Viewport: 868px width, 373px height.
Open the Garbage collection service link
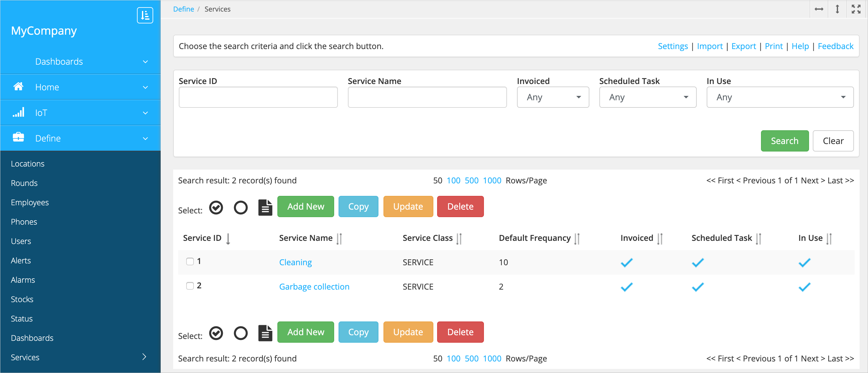pos(314,287)
